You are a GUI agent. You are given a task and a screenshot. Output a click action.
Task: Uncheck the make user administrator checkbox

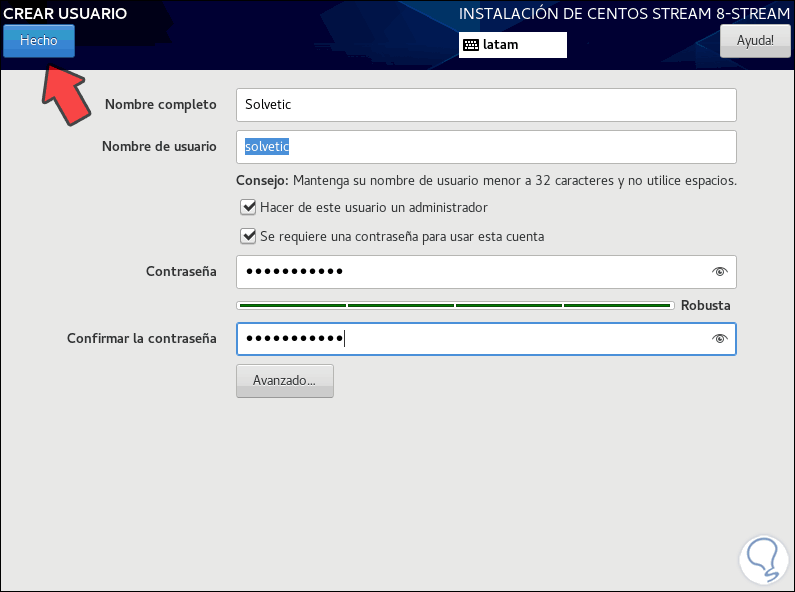coord(248,207)
